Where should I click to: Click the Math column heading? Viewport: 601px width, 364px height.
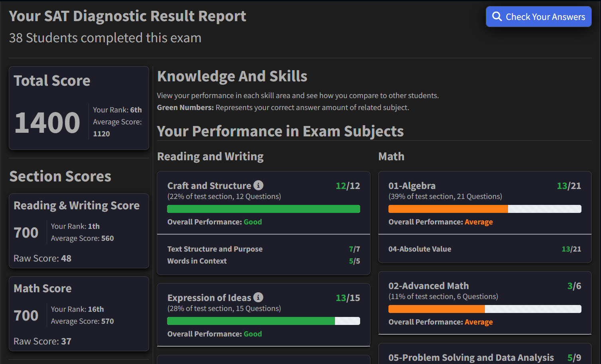pos(391,157)
